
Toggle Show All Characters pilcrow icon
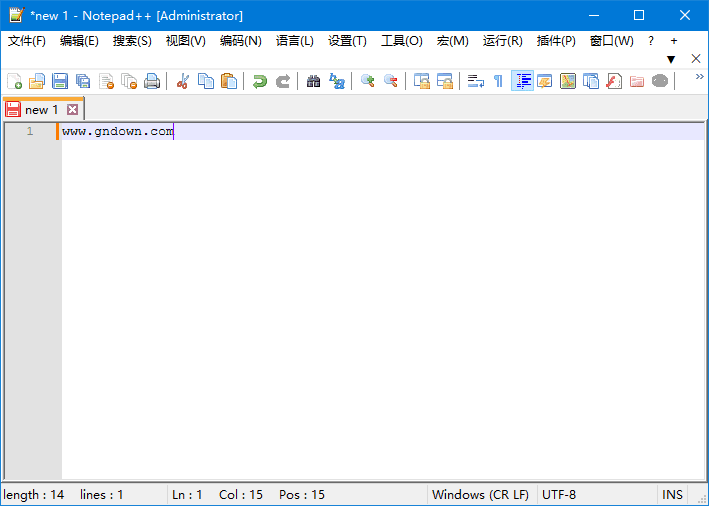click(x=498, y=81)
